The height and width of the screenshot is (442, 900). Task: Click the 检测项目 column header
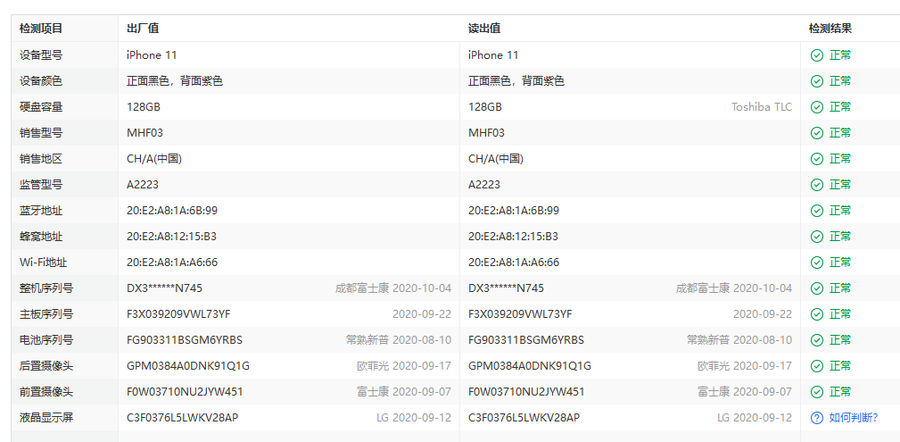(x=41, y=28)
